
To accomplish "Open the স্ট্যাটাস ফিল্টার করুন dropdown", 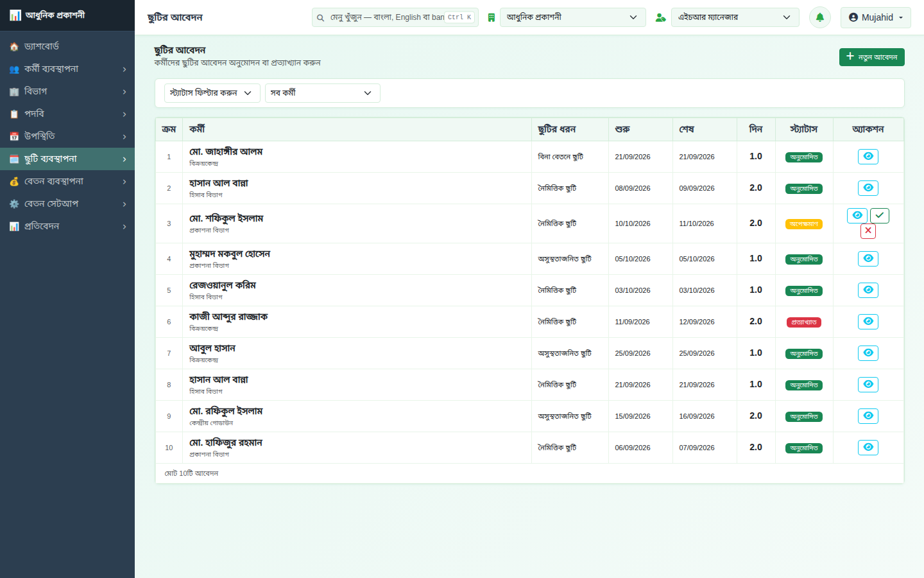I will pyautogui.click(x=212, y=93).
